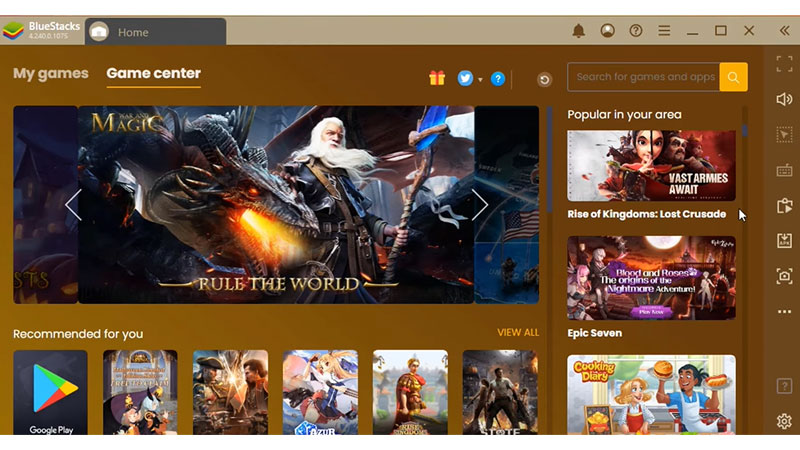Open the Cooking Diary banner
Screen dimensions: 800x450
click(x=652, y=395)
